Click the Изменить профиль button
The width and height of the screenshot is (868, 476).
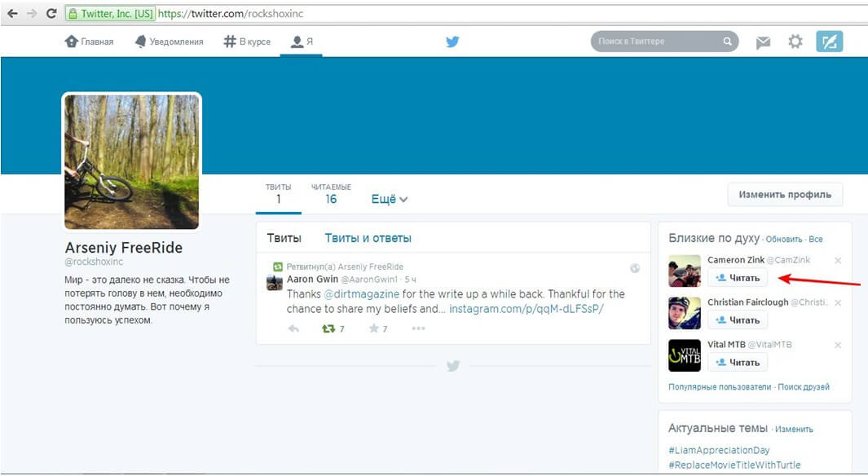pyautogui.click(x=785, y=195)
